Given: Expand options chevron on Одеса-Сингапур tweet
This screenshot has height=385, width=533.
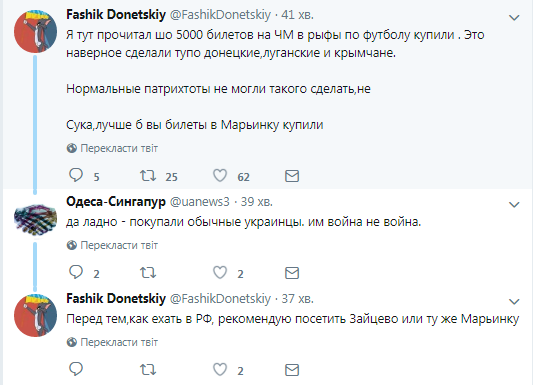Looking at the screenshot, I should [x=514, y=205].
